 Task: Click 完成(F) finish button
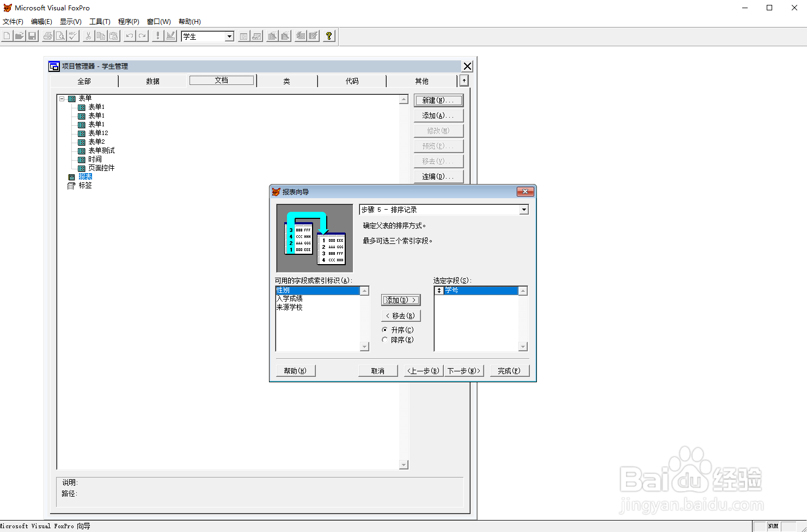tap(510, 371)
